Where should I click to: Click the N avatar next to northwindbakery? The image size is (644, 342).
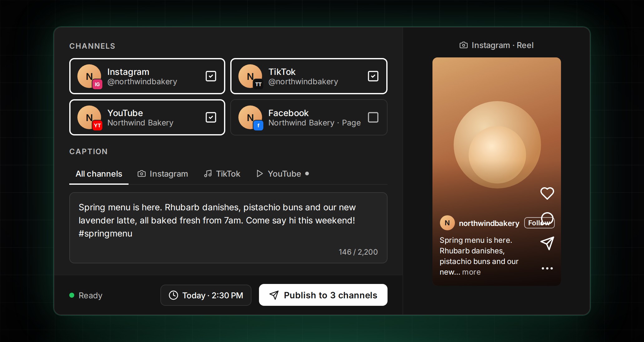pos(447,223)
